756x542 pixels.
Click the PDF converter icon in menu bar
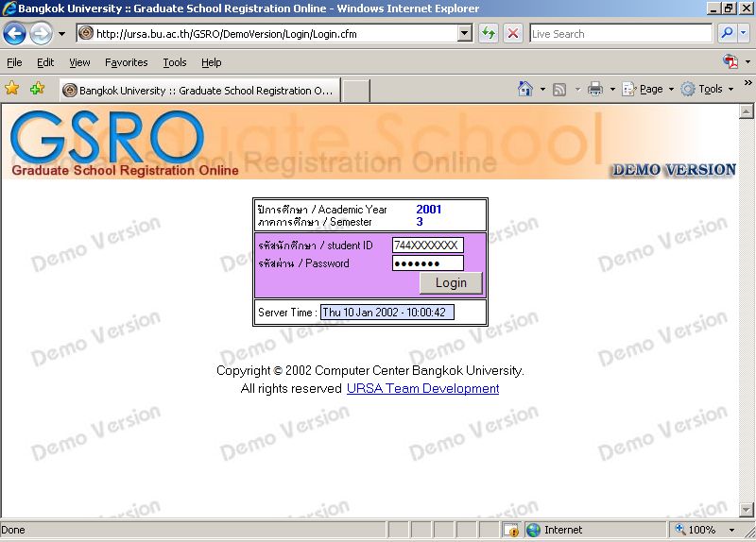point(730,61)
